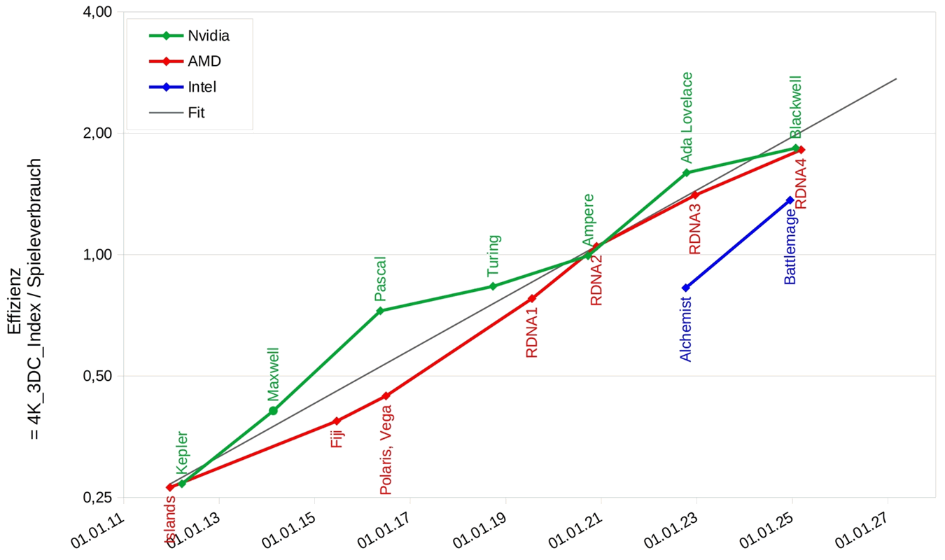Click the Nvidia legend entry
This screenshot has width=945, height=560.
pos(208,36)
